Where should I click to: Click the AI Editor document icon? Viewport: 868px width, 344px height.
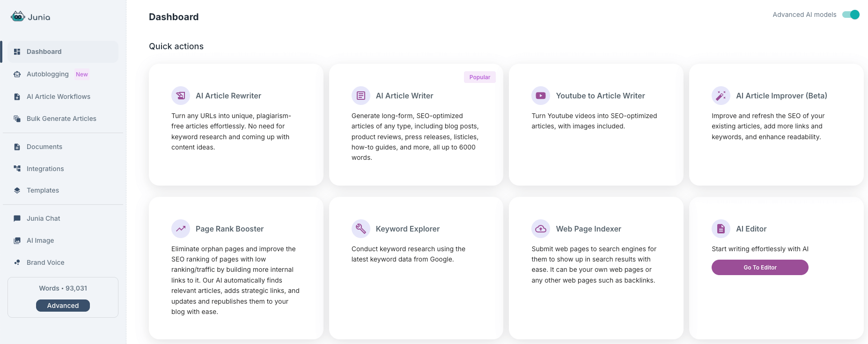[721, 229]
